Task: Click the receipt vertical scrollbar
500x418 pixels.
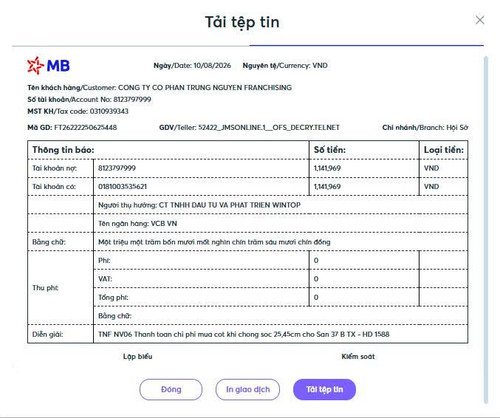Action: (486, 230)
